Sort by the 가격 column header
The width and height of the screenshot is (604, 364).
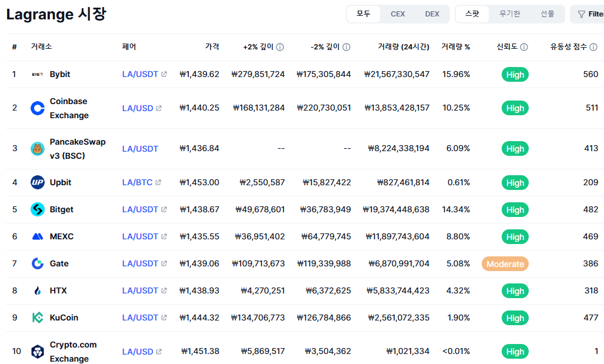click(x=212, y=46)
